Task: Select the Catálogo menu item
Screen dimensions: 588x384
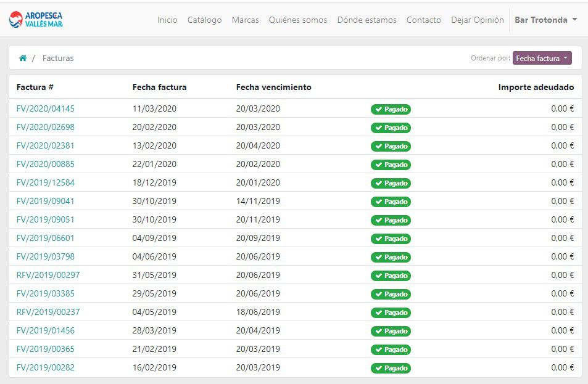Action: (x=204, y=20)
